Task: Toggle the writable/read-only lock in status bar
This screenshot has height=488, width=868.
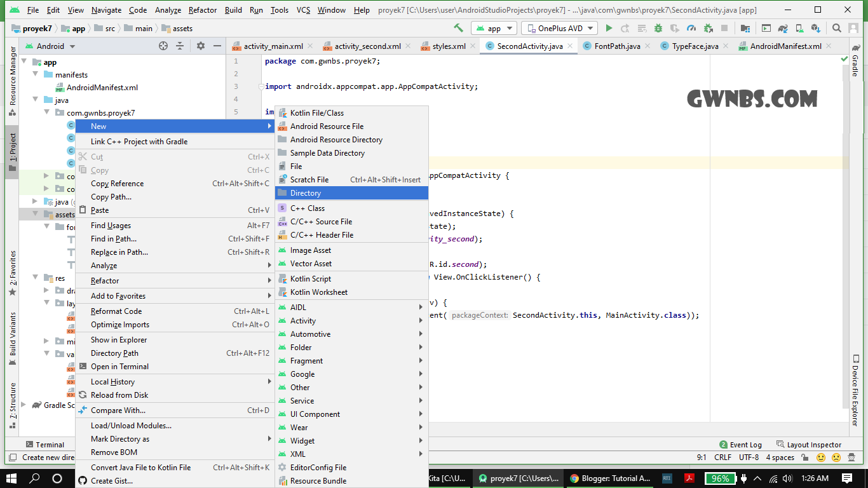Action: pos(804,456)
